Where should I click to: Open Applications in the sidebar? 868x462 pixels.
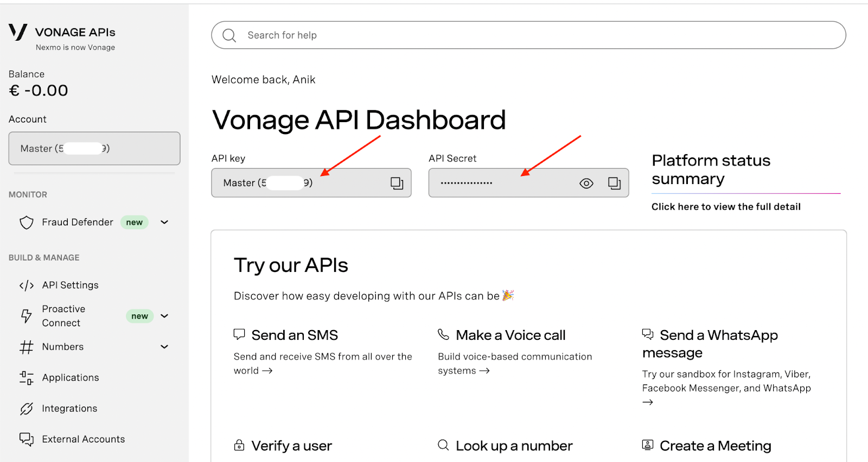[71, 378]
